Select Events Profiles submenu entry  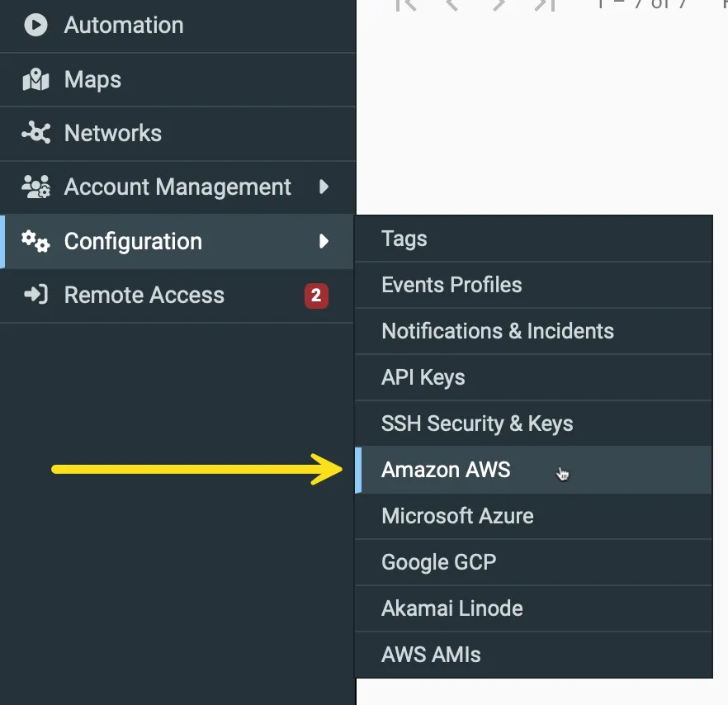pos(533,285)
